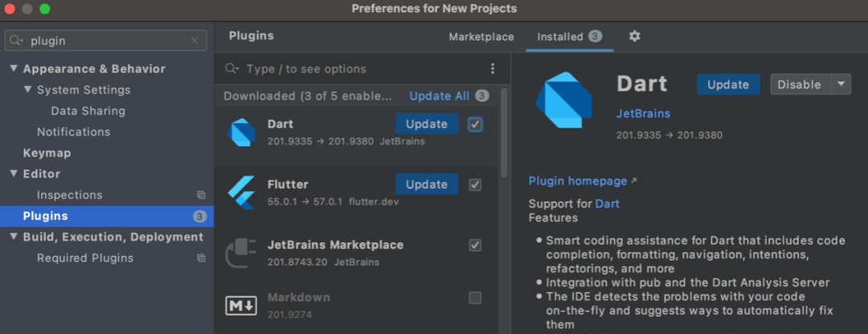Collapse the Appearance & Behavior section
Viewport: 868px width, 334px height.
click(x=14, y=69)
